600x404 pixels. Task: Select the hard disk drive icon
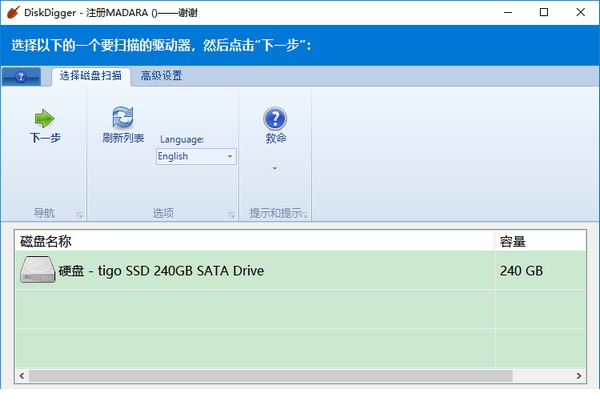38,270
